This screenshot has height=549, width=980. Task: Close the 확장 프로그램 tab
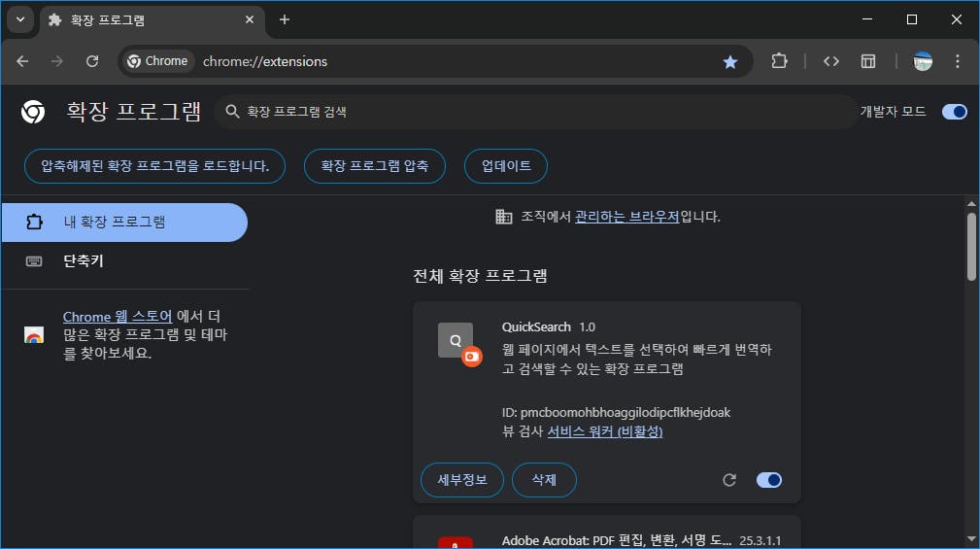250,20
